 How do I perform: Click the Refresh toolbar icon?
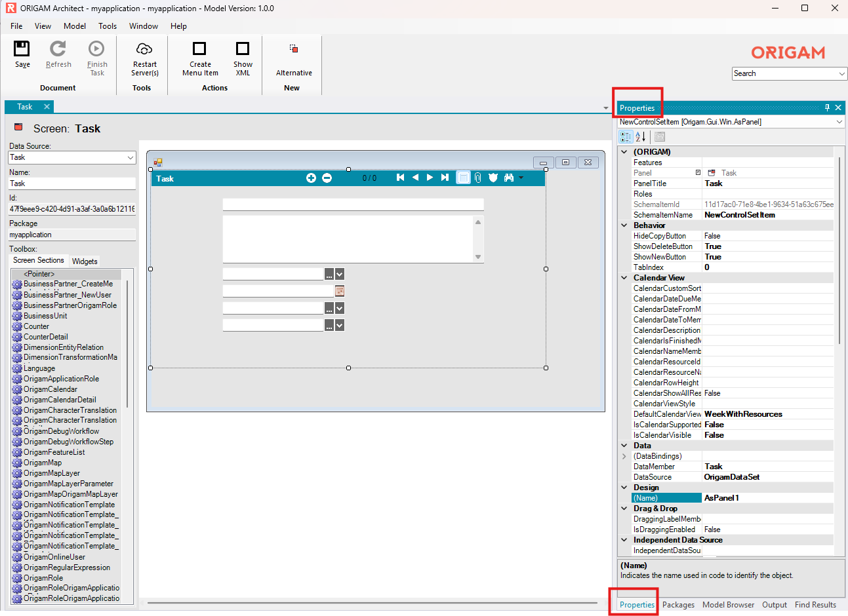click(x=58, y=48)
